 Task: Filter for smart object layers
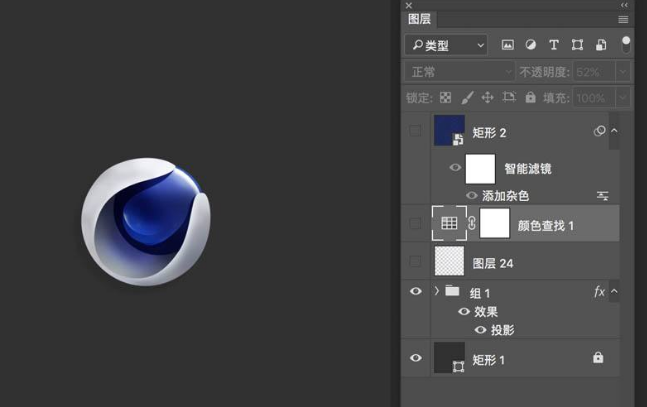(601, 45)
